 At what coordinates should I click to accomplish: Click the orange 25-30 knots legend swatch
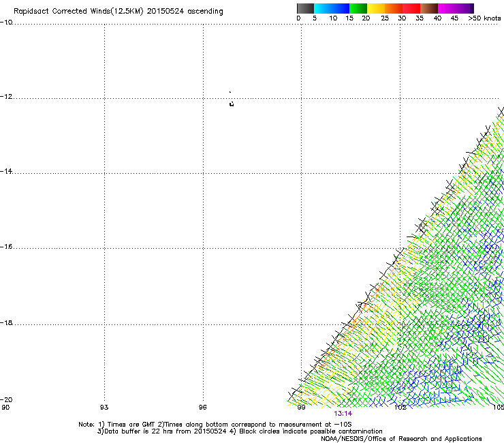click(394, 8)
